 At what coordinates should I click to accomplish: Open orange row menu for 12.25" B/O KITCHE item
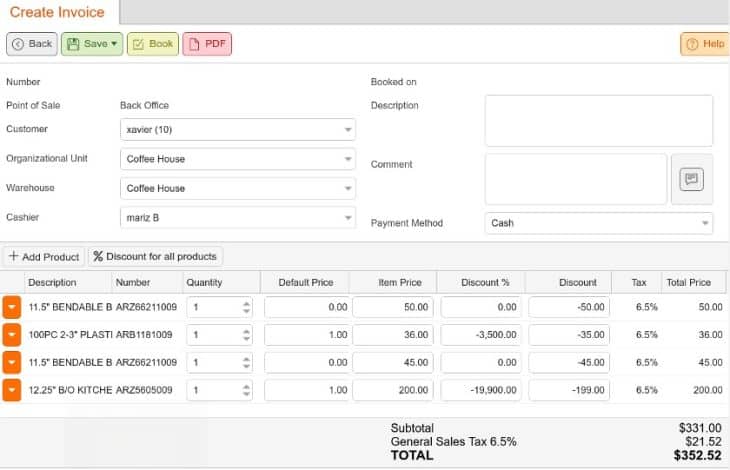coord(12,390)
